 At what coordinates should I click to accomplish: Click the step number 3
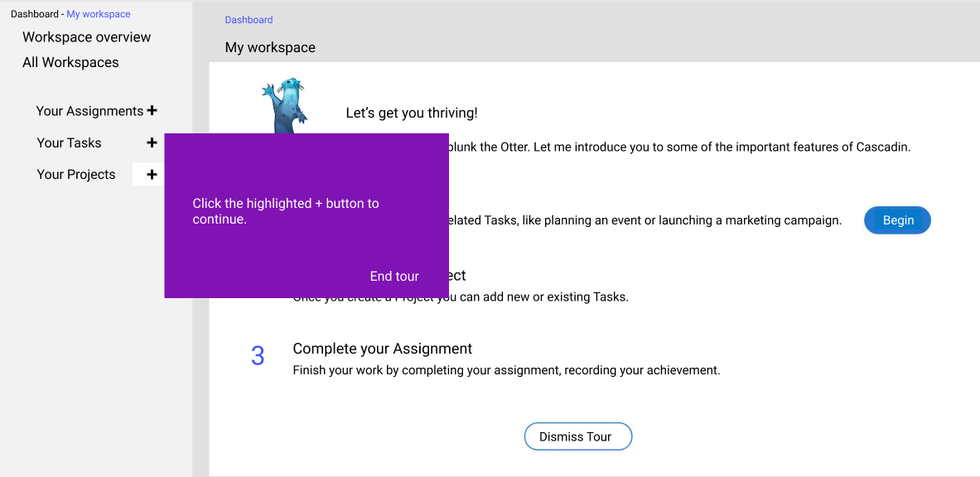[258, 356]
